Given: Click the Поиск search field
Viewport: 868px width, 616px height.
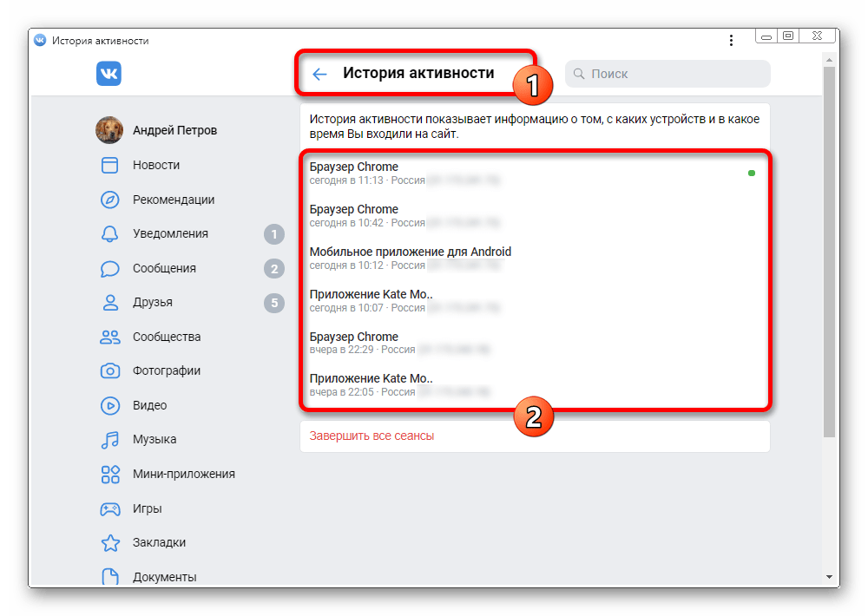Looking at the screenshot, I should 667,74.
